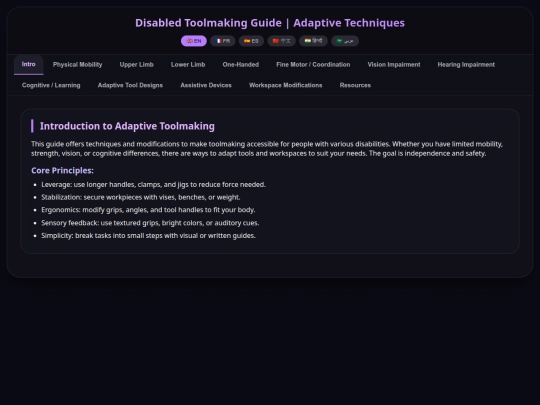The height and width of the screenshot is (405, 540).
Task: Click the 'Stabilization: secure workpieces' bullet
Action: (141, 197)
